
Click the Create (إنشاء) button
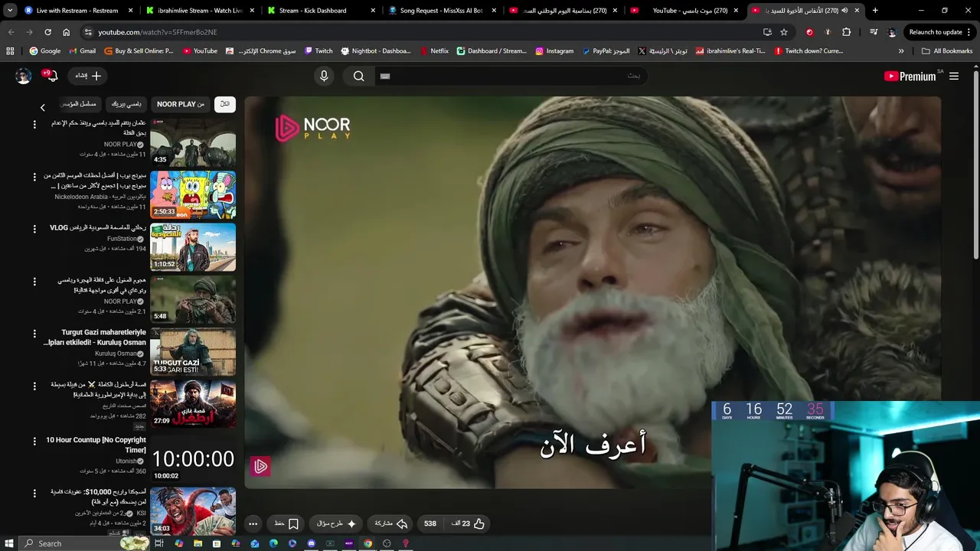coord(88,76)
